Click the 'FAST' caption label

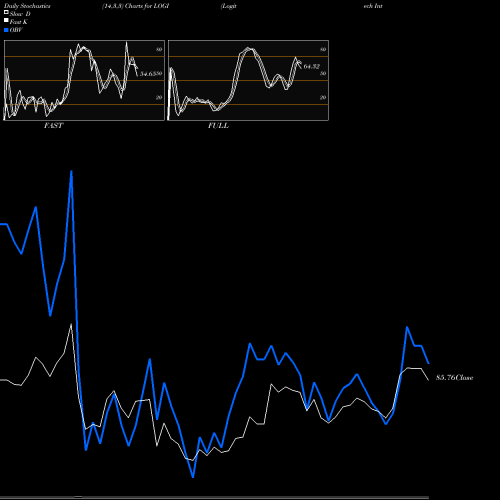tap(53, 126)
